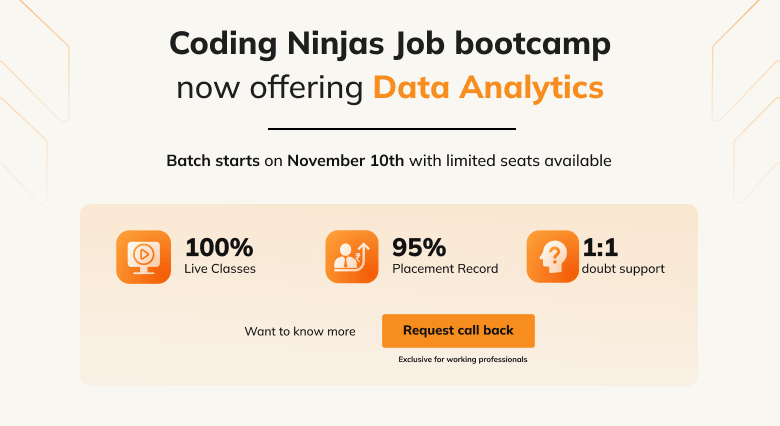Screen dimensions: 780x426
Task: Click the limited seats available text
Action: pyautogui.click(x=529, y=161)
